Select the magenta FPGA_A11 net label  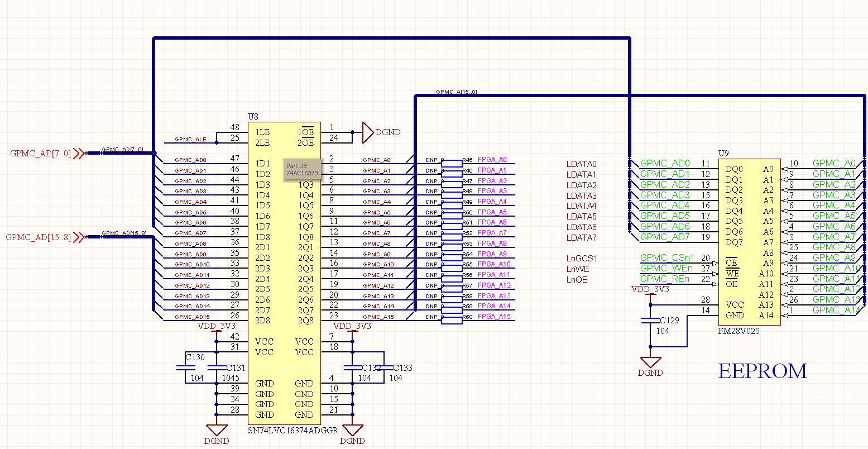coord(495,275)
